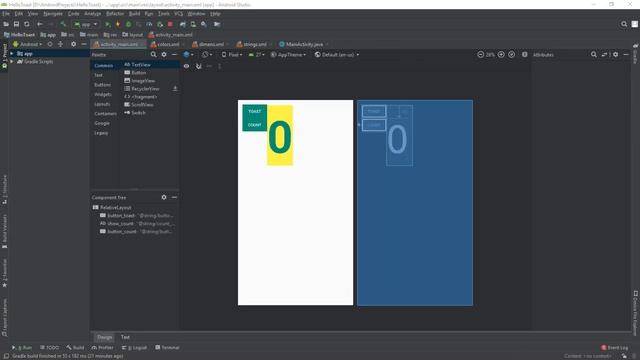The width and height of the screenshot is (640, 360).
Task: Open the Pixel device dropdown
Action: [232, 55]
